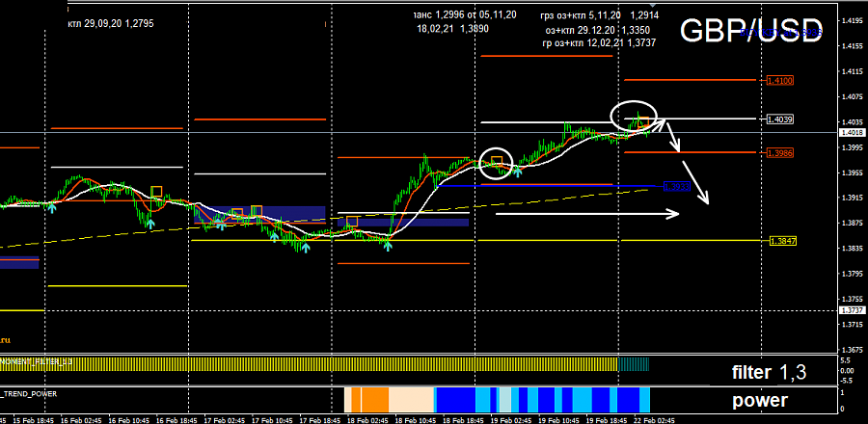Click the 18 Feb 10:45 time label
868x424 pixels.
[416, 420]
